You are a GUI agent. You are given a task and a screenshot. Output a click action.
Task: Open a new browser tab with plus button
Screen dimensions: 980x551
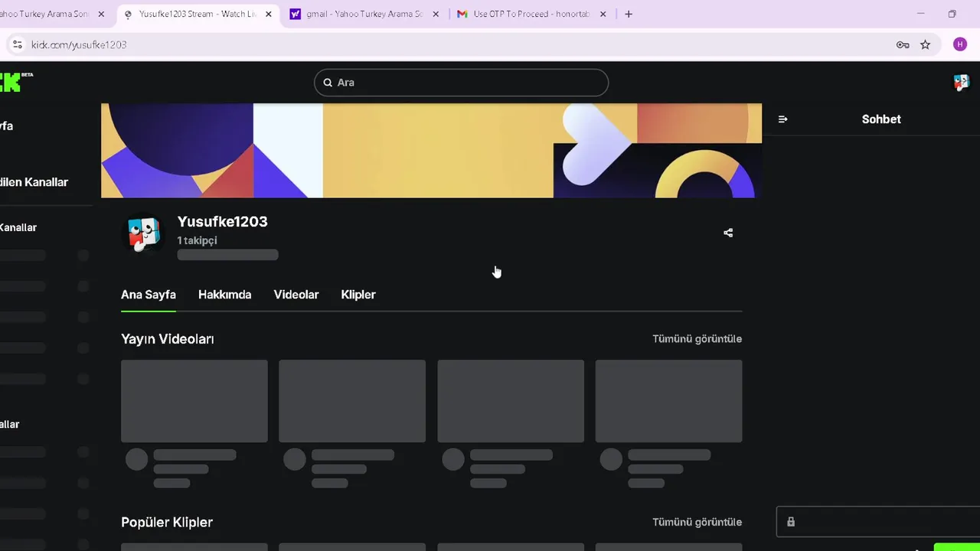(629, 14)
